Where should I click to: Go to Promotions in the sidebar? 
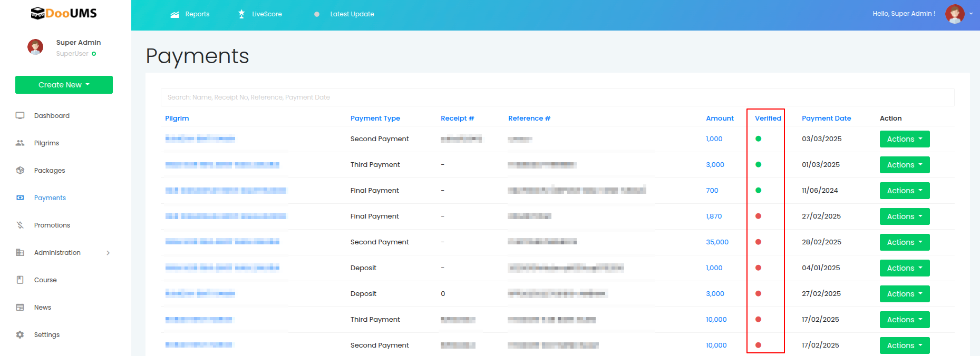click(52, 225)
